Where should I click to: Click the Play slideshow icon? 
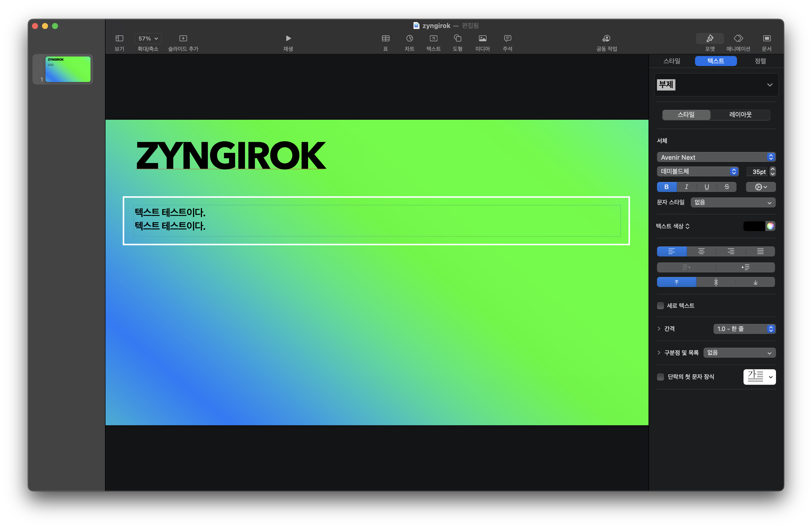click(x=288, y=38)
